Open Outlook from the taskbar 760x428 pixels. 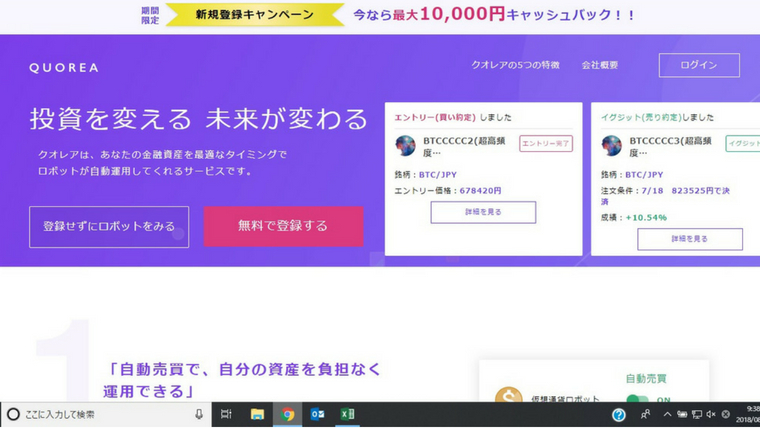point(317,414)
